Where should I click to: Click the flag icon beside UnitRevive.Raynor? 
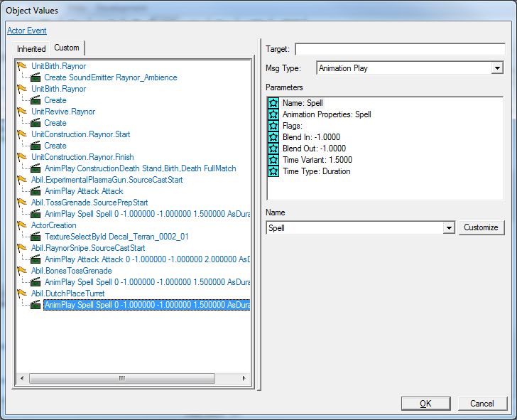(22, 111)
